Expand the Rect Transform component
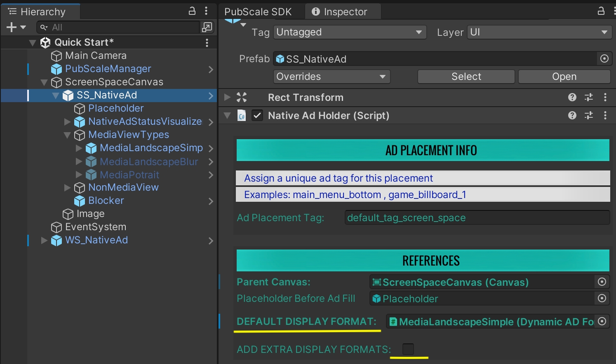The height and width of the screenshot is (364, 616). (227, 98)
